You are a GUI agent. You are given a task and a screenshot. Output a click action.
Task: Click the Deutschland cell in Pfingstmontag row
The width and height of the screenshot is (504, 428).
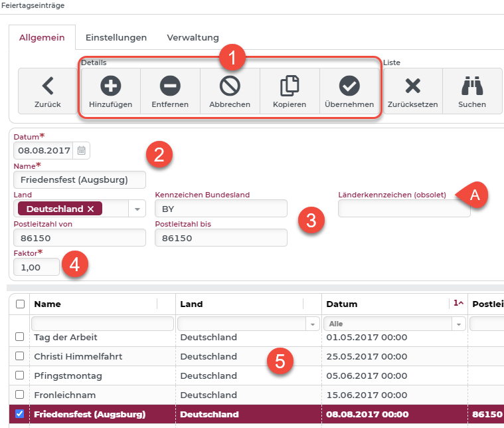pyautogui.click(x=209, y=375)
